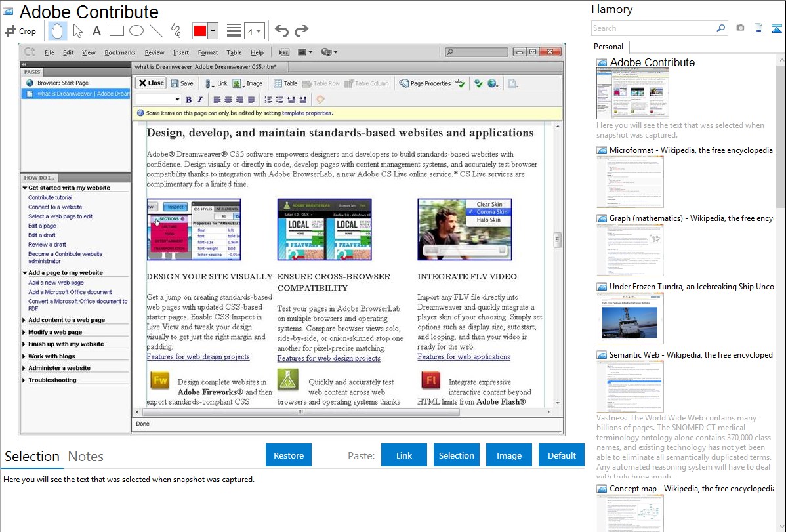
Task: Open the Adobe Contribute snapshot thumbnail
Action: (x=632, y=94)
